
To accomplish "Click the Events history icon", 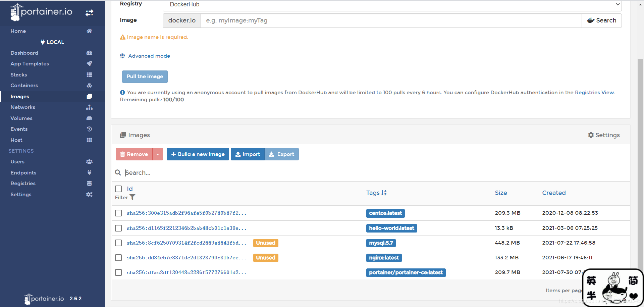I will tap(89, 129).
